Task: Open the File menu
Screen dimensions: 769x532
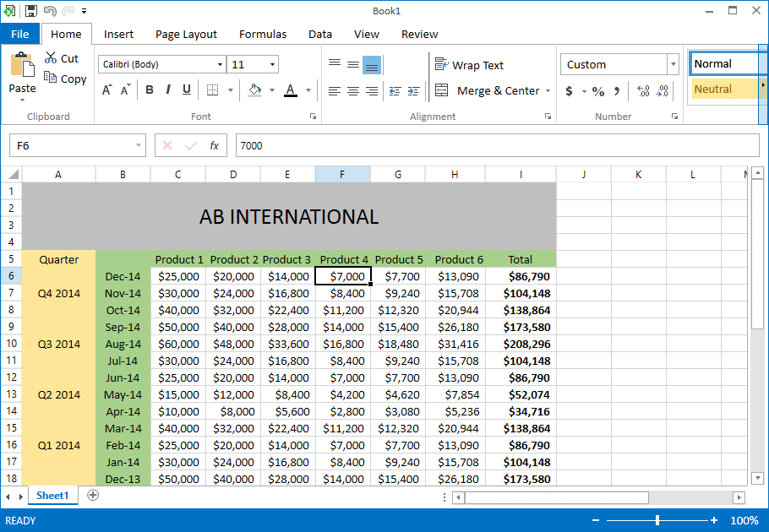Action: (x=19, y=34)
